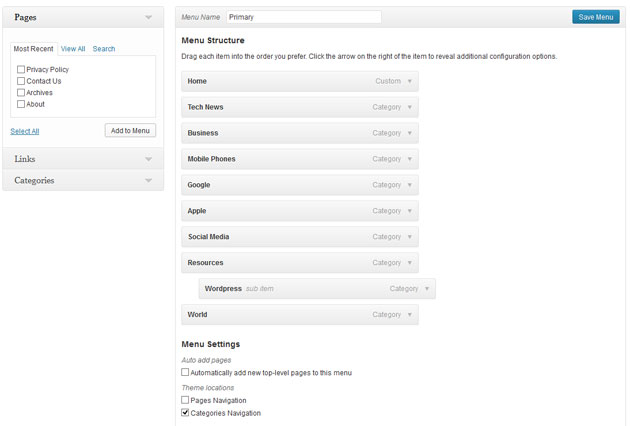The height and width of the screenshot is (426, 630).
Task: Expand the Tech News item options arrow
Action: pyautogui.click(x=410, y=107)
